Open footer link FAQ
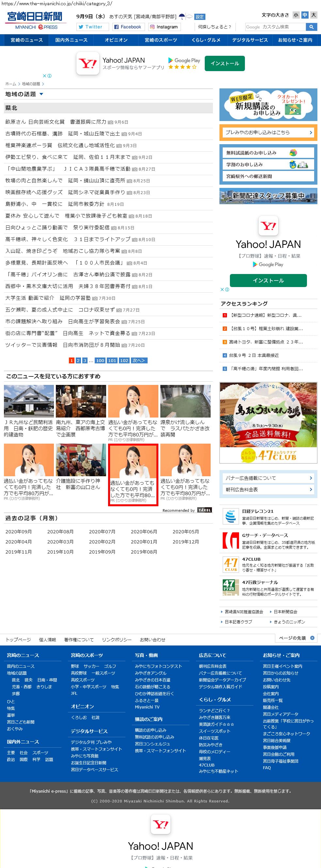The image size is (321, 868). coord(267,768)
